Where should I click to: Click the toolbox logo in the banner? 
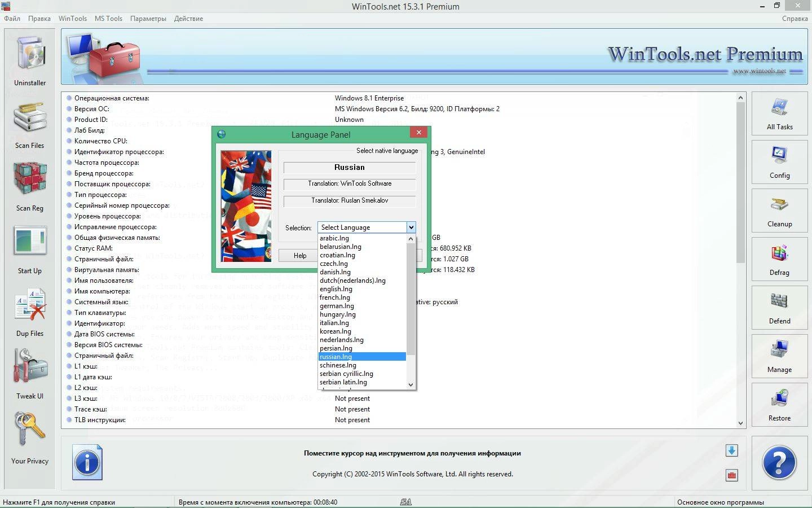point(103,56)
